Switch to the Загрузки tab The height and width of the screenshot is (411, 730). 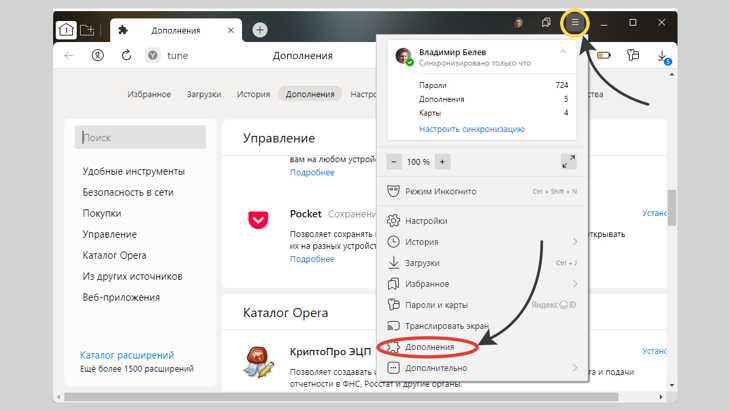coord(204,94)
